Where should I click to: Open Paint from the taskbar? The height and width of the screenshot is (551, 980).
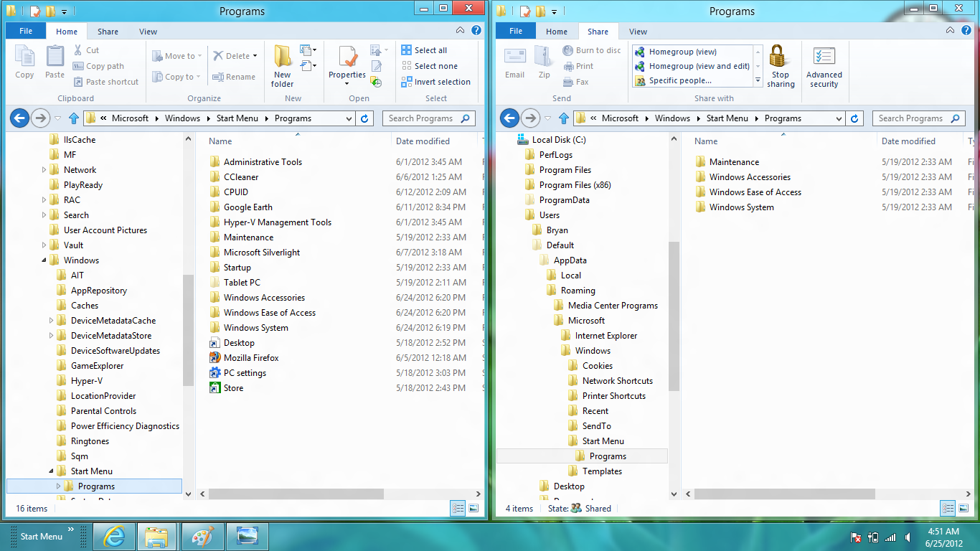203,537
